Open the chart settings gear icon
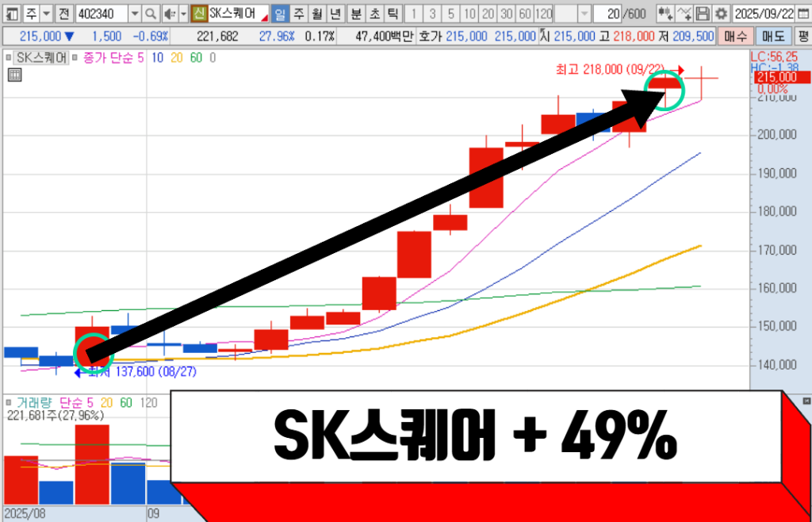Screen dimensions: 812x522 (x=720, y=14)
